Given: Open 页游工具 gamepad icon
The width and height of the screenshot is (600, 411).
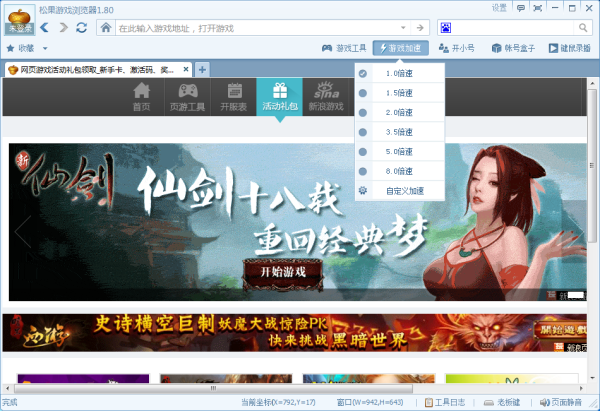Looking at the screenshot, I should pos(187,97).
